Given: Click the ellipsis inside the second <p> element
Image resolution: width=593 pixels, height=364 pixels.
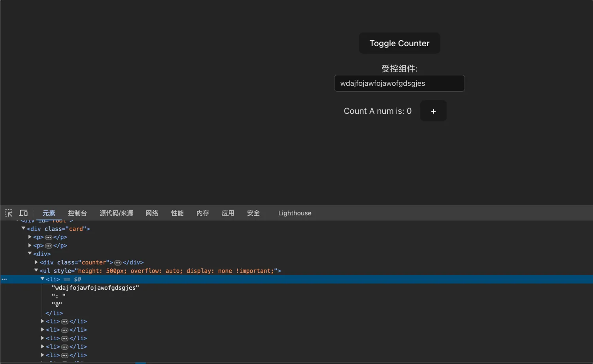Looking at the screenshot, I should (x=48, y=245).
